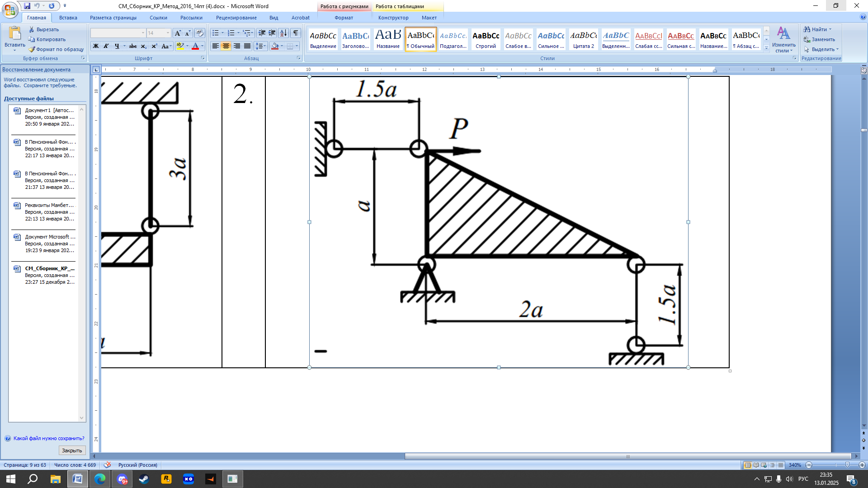The image size is (868, 488).
Task: Click 'Какой файл нужно сохранить?' link
Action: pyautogui.click(x=49, y=438)
